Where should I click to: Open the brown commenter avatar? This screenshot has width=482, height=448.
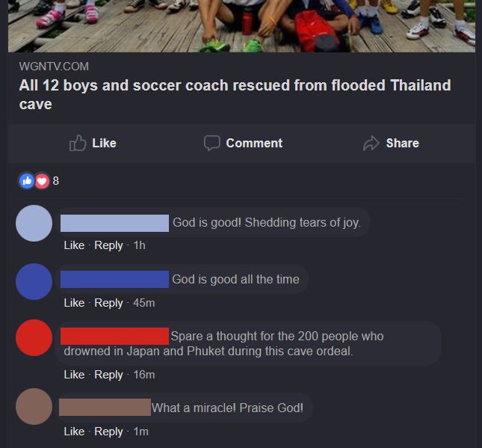[x=34, y=406]
